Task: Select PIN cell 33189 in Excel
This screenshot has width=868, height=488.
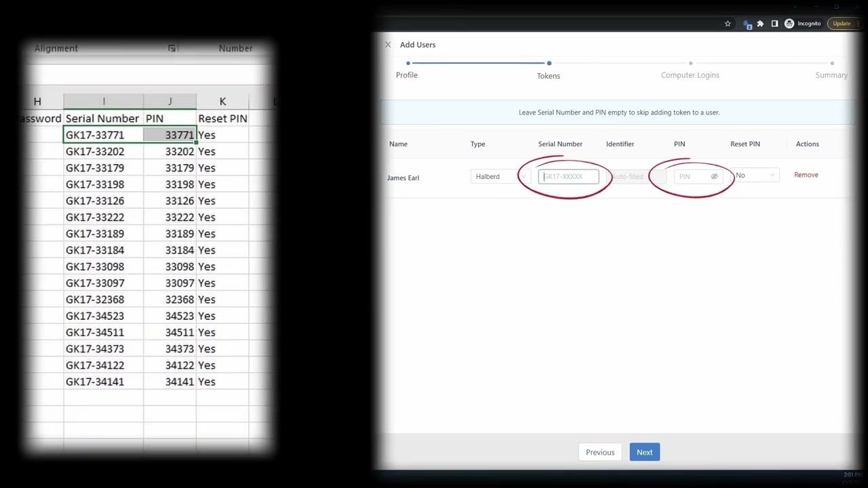Action: tap(170, 234)
